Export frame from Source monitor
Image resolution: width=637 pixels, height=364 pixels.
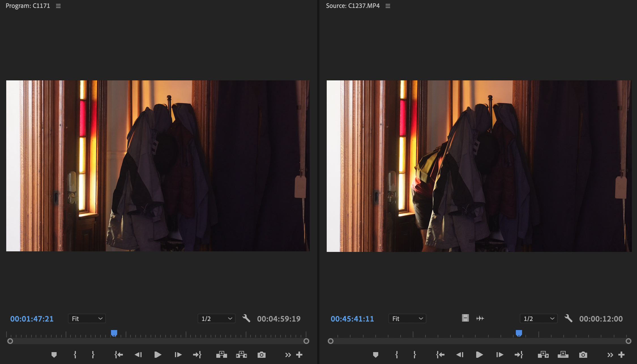(x=583, y=355)
